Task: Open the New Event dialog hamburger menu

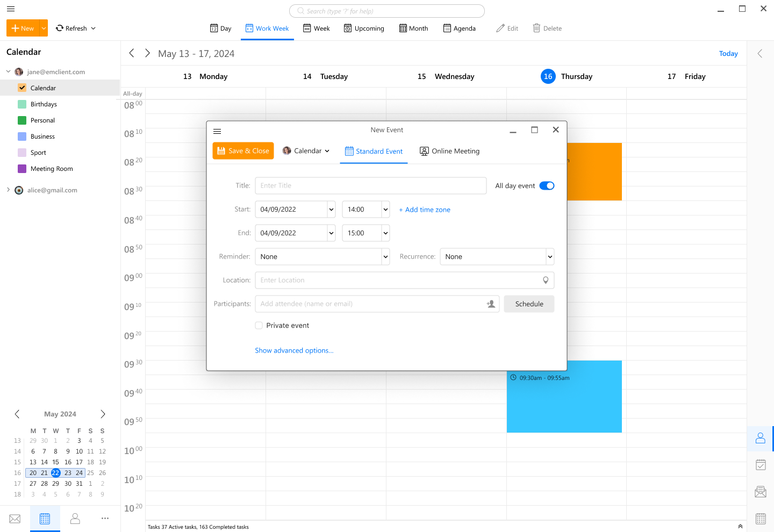Action: [x=217, y=131]
